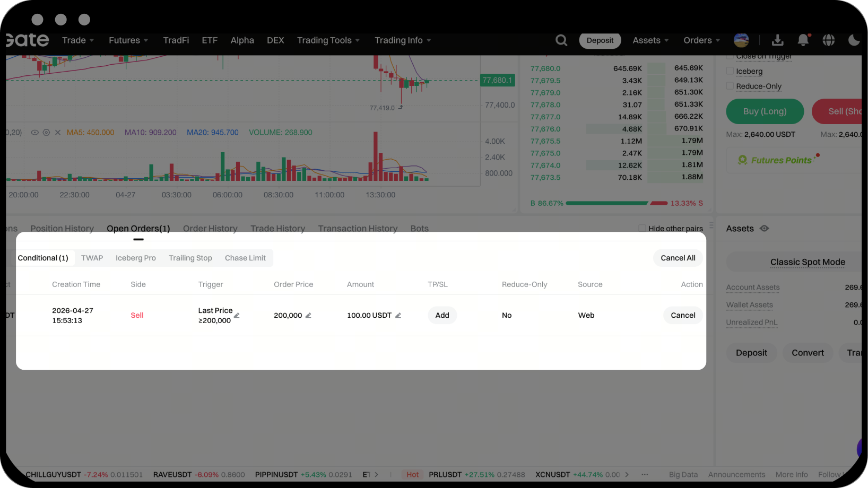868x488 pixels.
Task: Edit the order price pencil icon
Action: click(308, 316)
